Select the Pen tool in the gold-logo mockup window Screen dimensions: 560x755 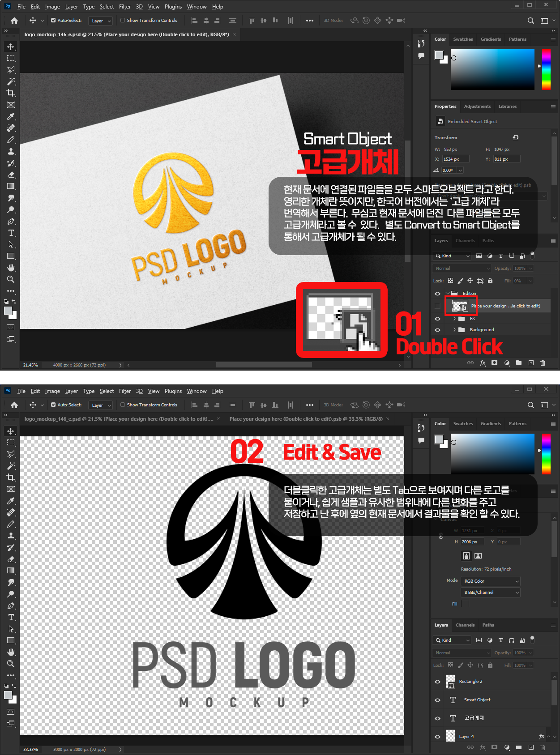pyautogui.click(x=11, y=221)
